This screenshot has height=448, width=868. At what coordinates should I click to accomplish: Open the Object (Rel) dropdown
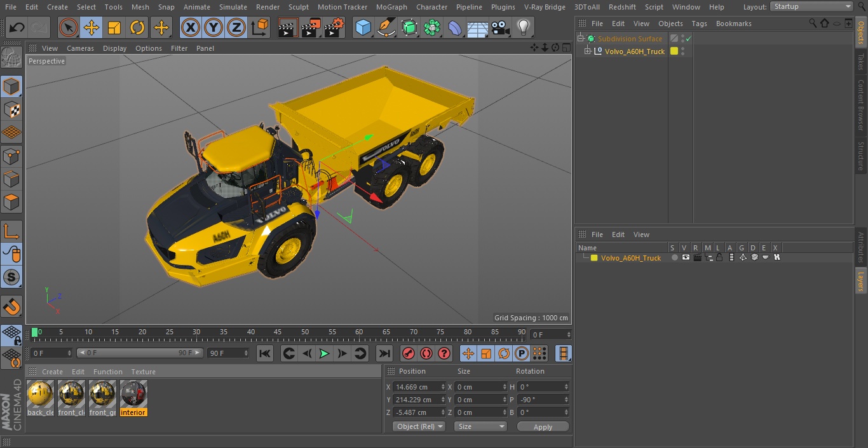click(x=419, y=426)
